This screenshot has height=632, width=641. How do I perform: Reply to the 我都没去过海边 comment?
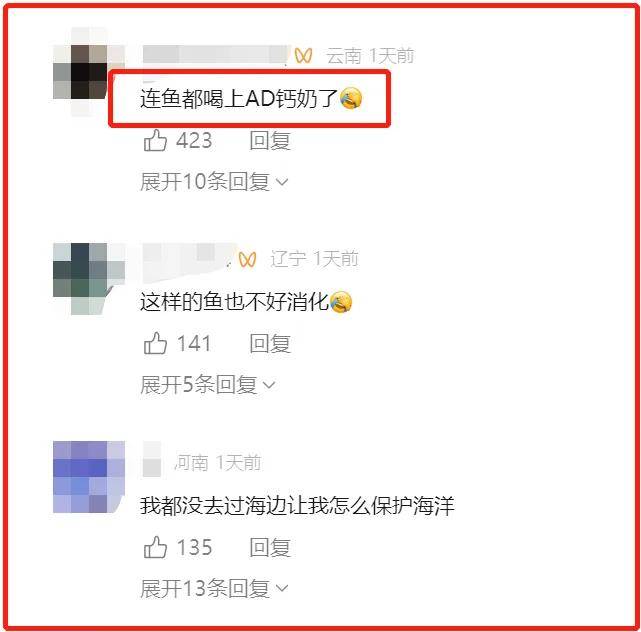point(270,547)
